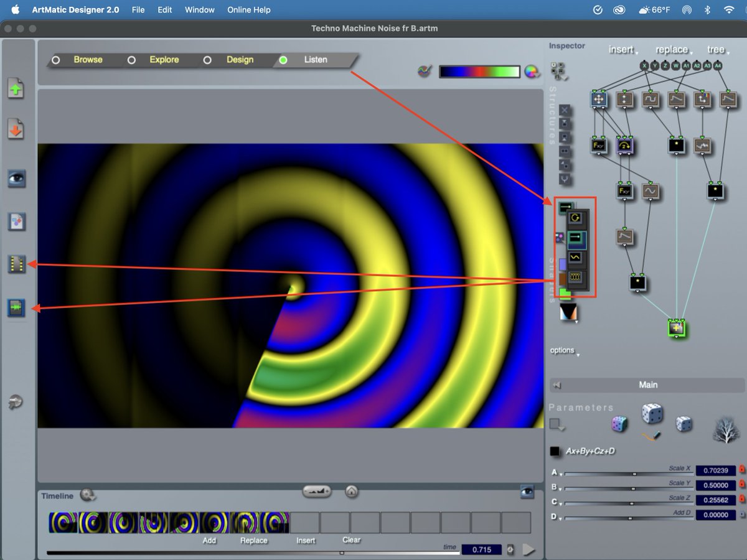Open the options dropdown menu
This screenshot has height=560, width=747.
[x=565, y=351]
